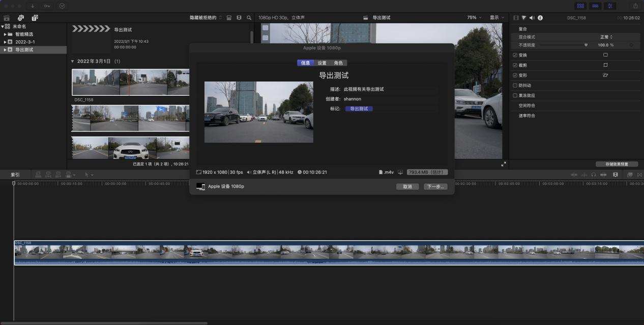Open the info inspector icon
Screen dimensions: 644x325
(540, 18)
